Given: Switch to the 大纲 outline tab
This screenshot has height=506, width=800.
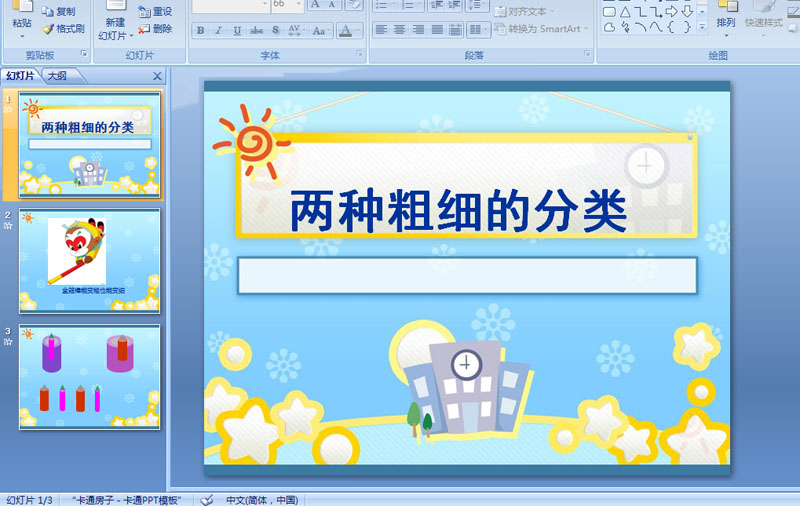Looking at the screenshot, I should tap(57, 75).
